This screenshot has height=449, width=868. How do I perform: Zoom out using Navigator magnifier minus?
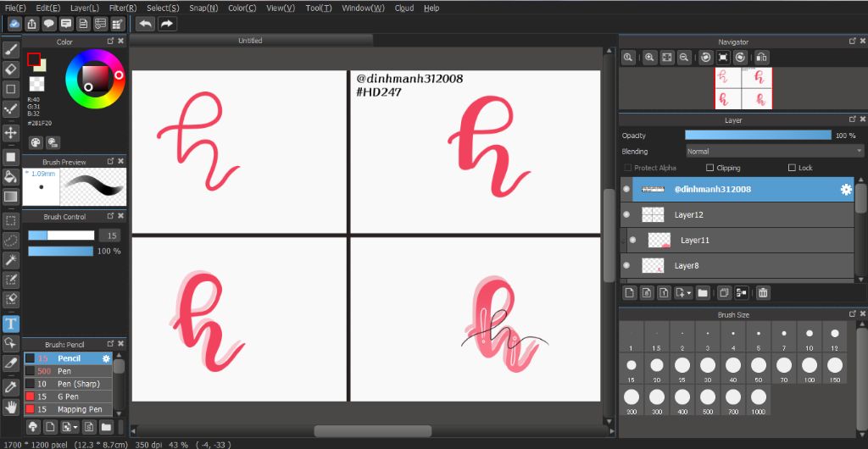(x=684, y=57)
